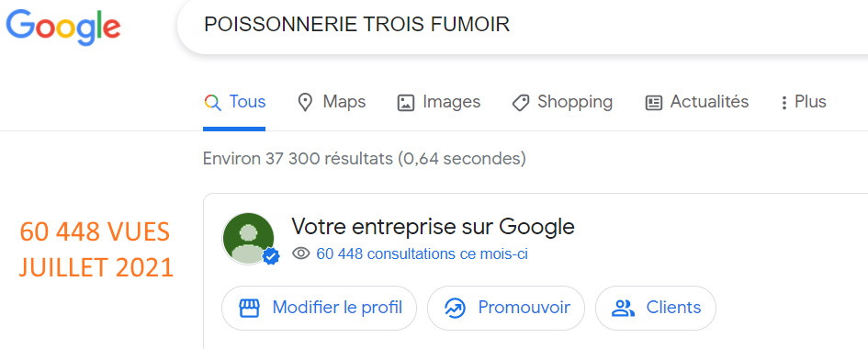Image resolution: width=868 pixels, height=349 pixels.
Task: Click the Shopping tag icon
Action: coord(521,103)
